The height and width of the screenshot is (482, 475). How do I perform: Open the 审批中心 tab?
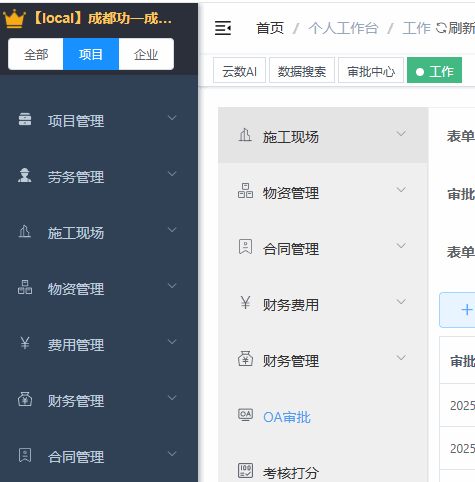point(371,70)
